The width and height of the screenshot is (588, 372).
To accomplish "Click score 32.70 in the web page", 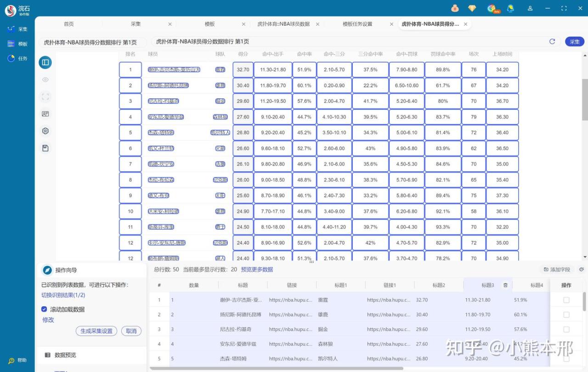I will point(243,70).
